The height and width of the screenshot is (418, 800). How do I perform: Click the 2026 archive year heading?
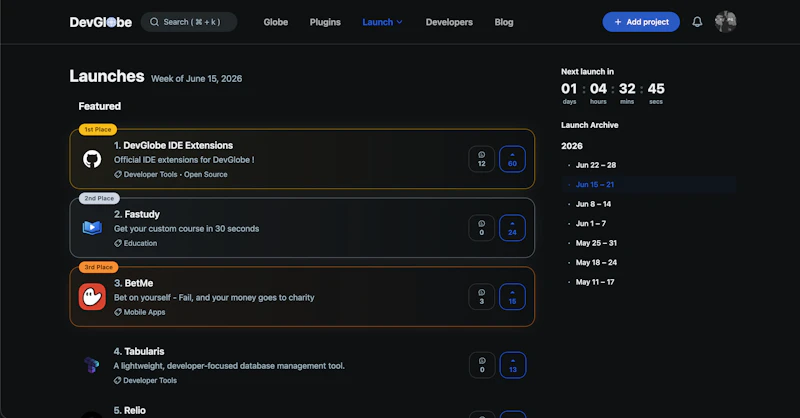[572, 146]
